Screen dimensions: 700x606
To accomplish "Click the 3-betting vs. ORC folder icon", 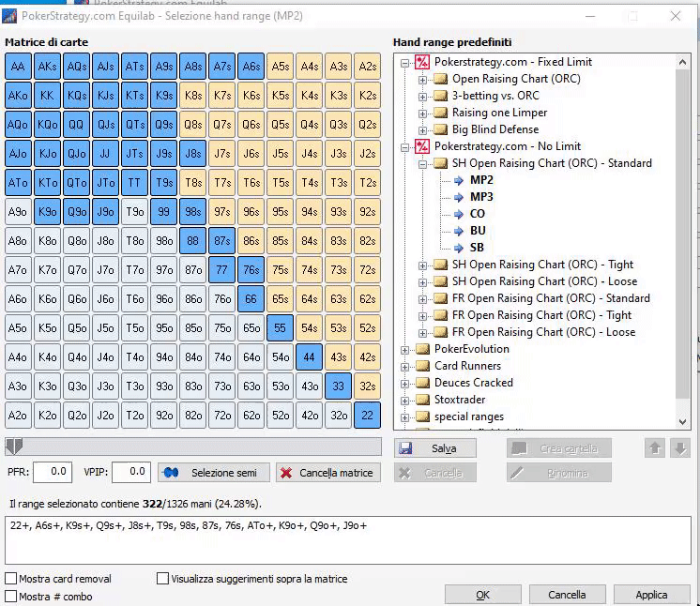I will tap(441, 96).
